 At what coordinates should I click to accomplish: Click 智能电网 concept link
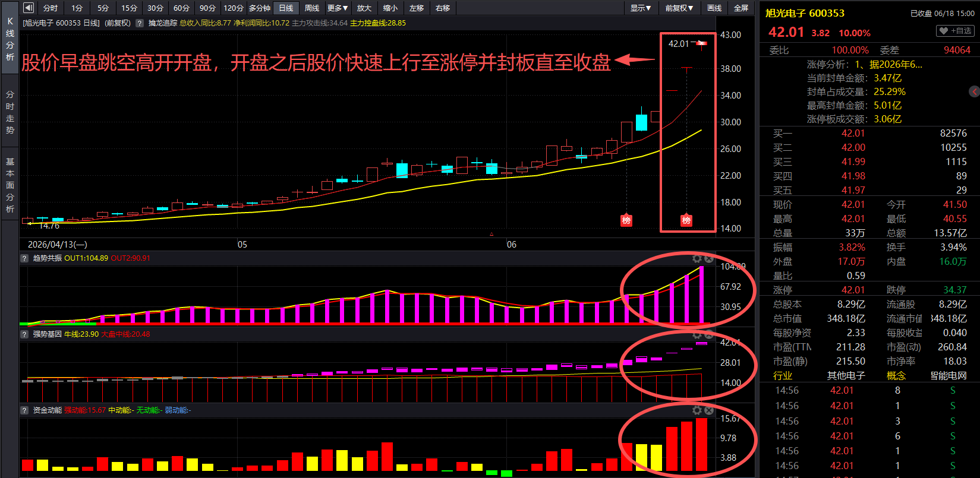(949, 375)
